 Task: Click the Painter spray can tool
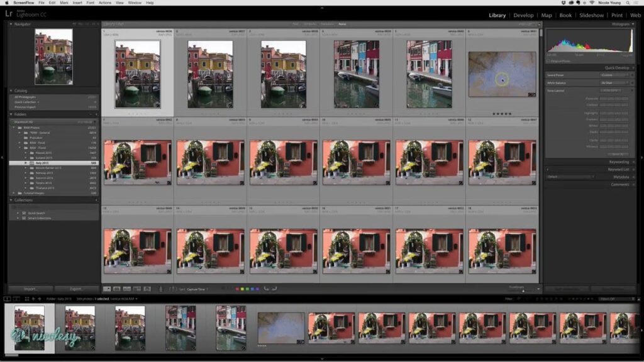coord(160,288)
